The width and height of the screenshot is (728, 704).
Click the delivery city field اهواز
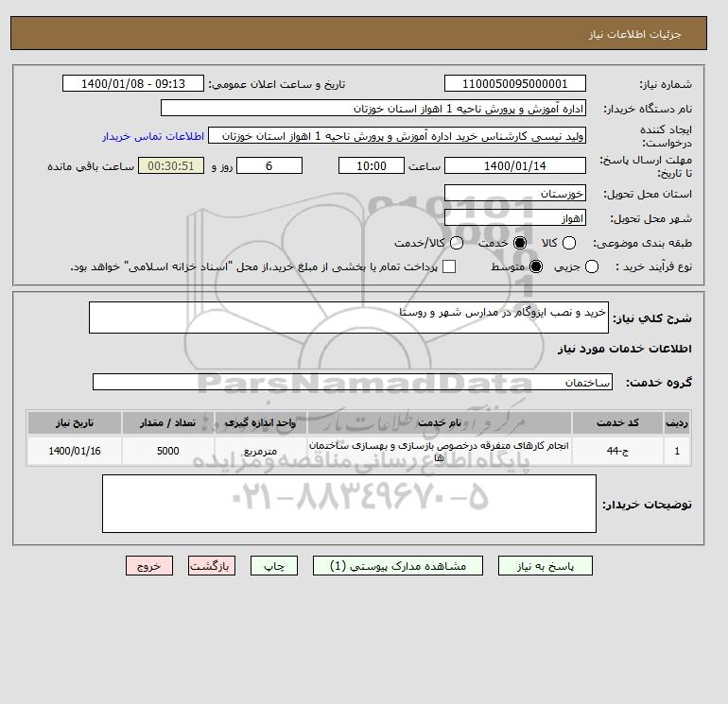click(x=515, y=217)
